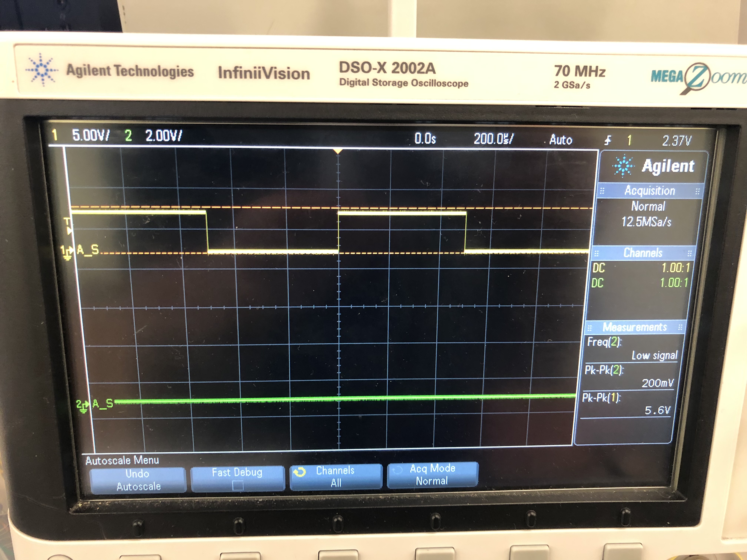Click the orange trigger time reference triangle
Screen dimensions: 747x560
click(x=338, y=151)
